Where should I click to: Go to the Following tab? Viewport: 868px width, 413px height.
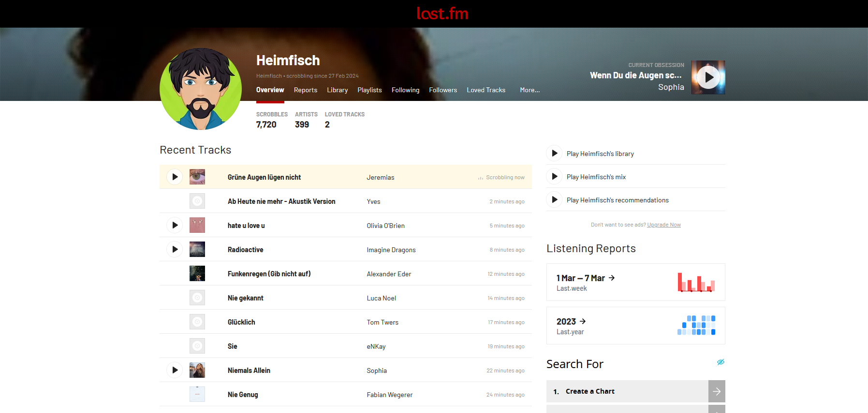405,90
